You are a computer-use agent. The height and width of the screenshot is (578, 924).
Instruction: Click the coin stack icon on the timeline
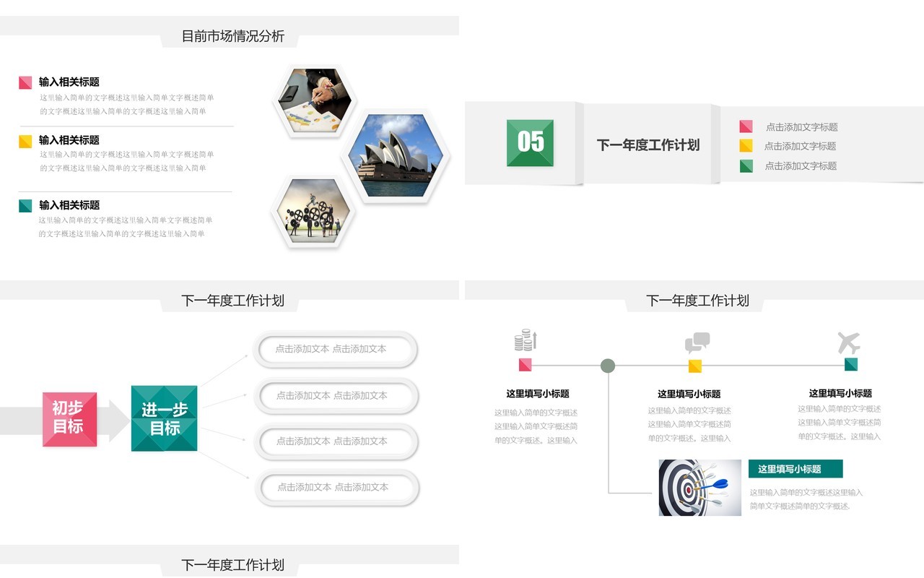click(526, 340)
